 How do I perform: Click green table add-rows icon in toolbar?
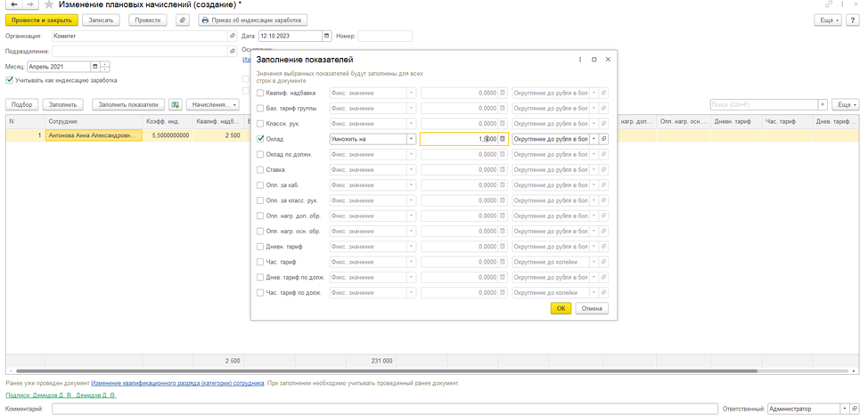pos(176,104)
